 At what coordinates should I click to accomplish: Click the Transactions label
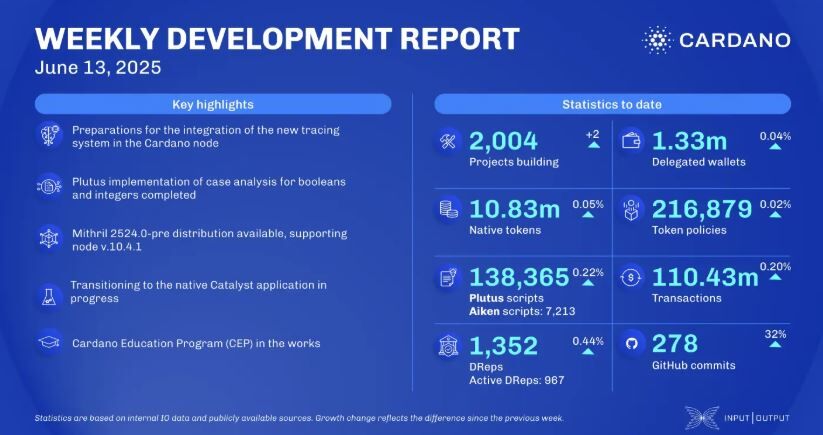(x=687, y=298)
